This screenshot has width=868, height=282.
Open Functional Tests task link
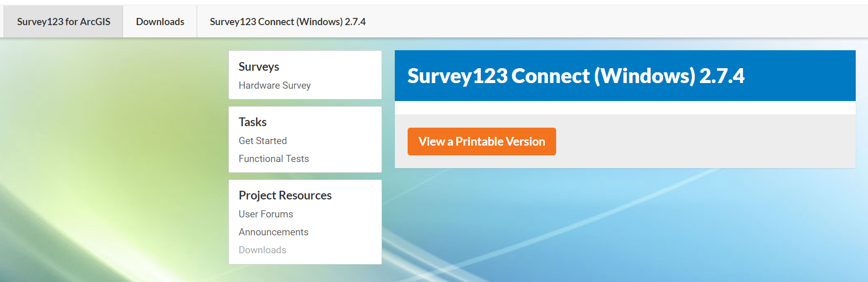pos(273,159)
